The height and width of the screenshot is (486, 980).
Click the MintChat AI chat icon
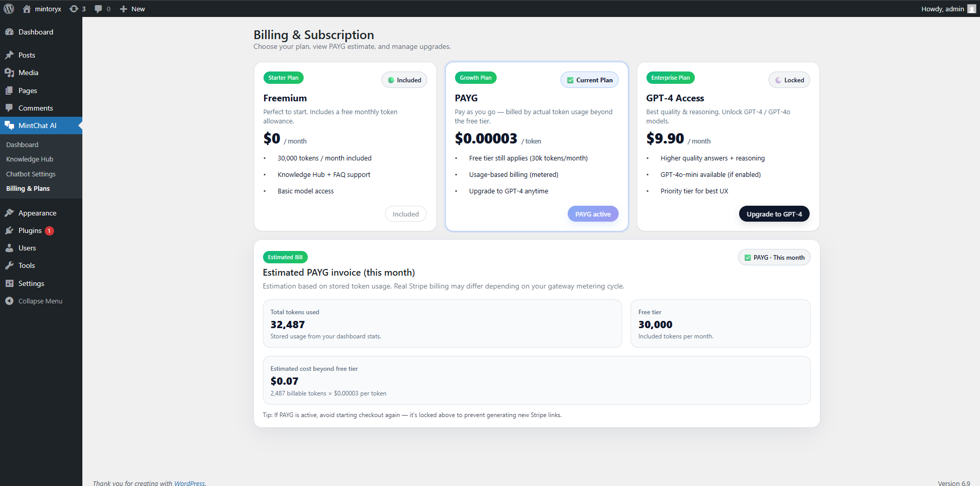[x=9, y=125]
